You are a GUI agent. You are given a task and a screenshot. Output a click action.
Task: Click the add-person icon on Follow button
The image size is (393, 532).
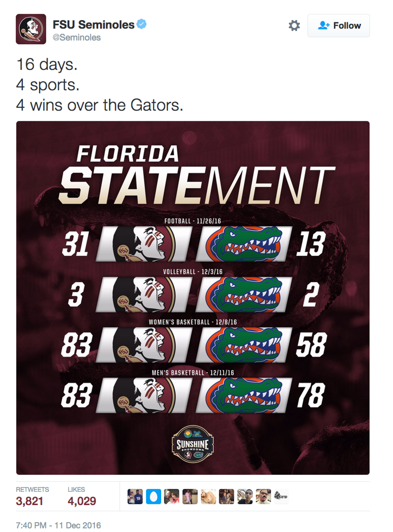pyautogui.click(x=323, y=25)
